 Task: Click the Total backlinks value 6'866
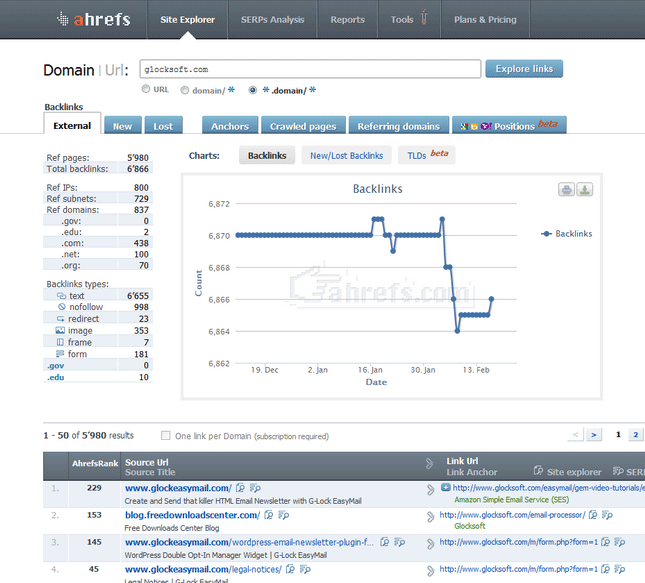click(138, 169)
